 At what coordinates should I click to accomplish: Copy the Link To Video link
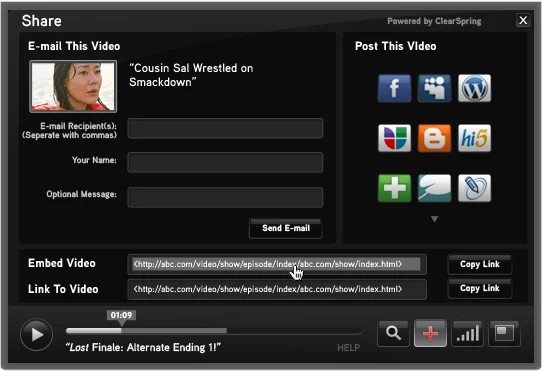tap(480, 288)
